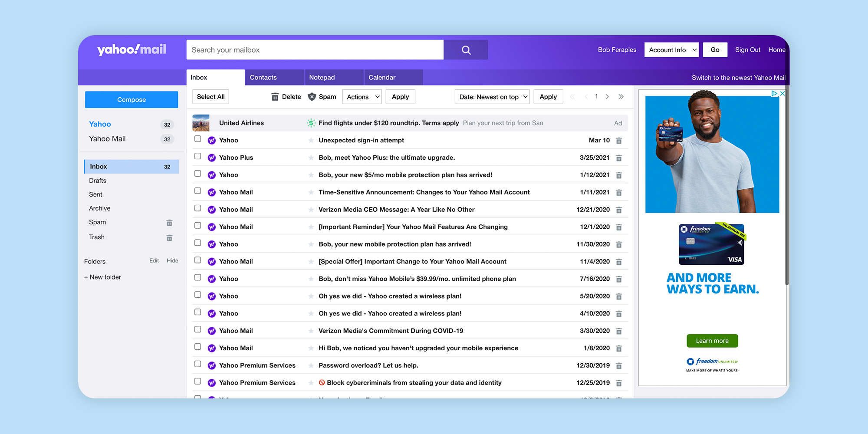The image size is (868, 434).
Task: Click Edit next to Folders
Action: [x=154, y=260]
